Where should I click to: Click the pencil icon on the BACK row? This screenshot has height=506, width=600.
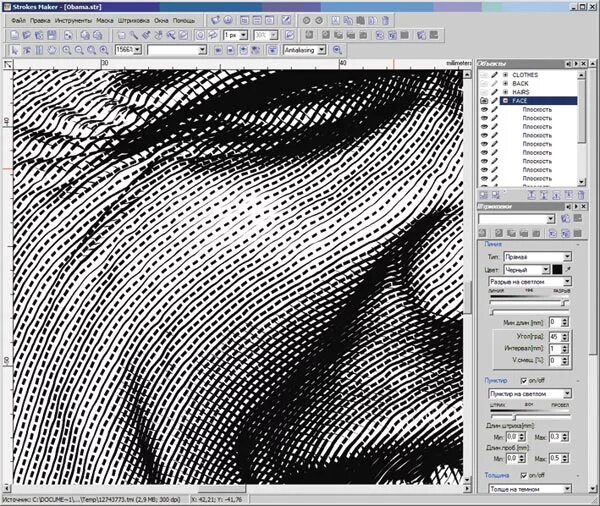coord(494,83)
